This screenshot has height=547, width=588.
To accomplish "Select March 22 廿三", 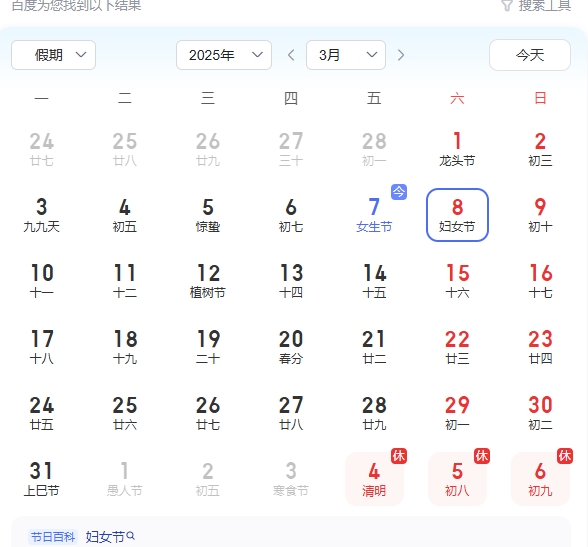I will click(457, 347).
